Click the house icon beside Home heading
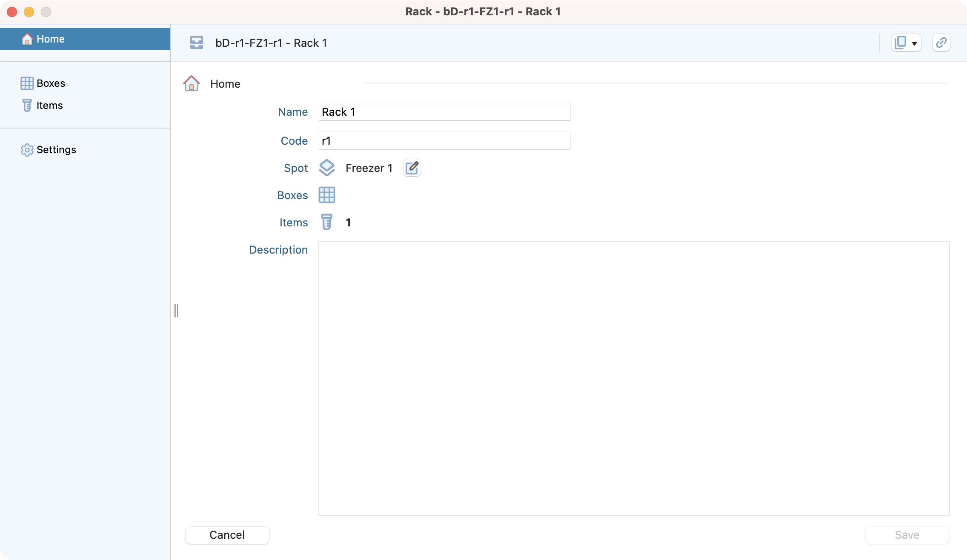This screenshot has height=560, width=967. click(x=192, y=83)
